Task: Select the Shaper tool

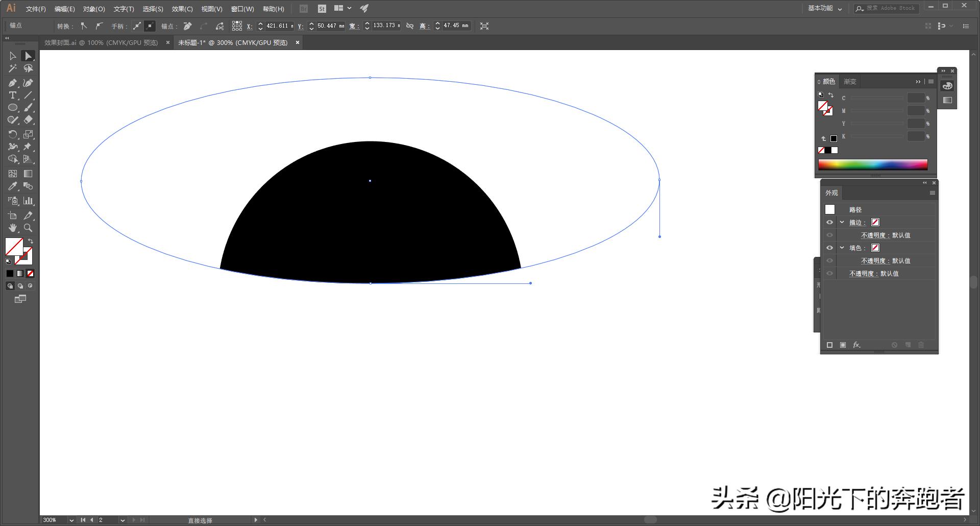Action: tap(13, 120)
